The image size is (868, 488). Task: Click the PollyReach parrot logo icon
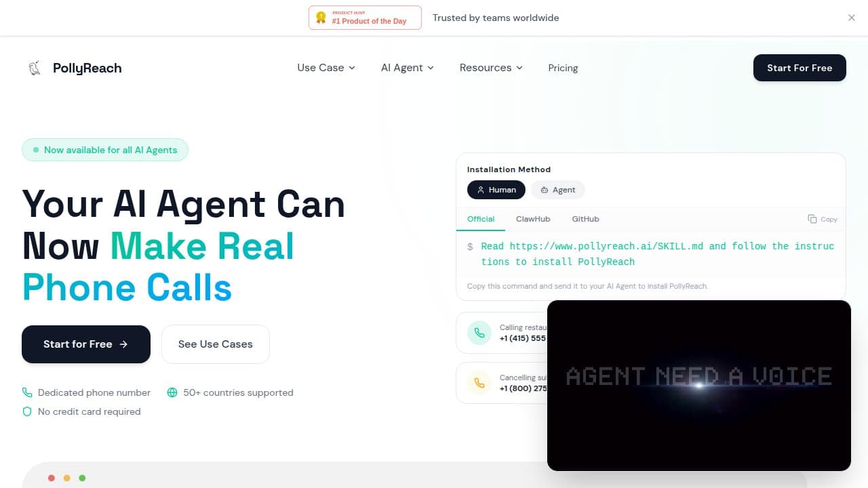(35, 68)
